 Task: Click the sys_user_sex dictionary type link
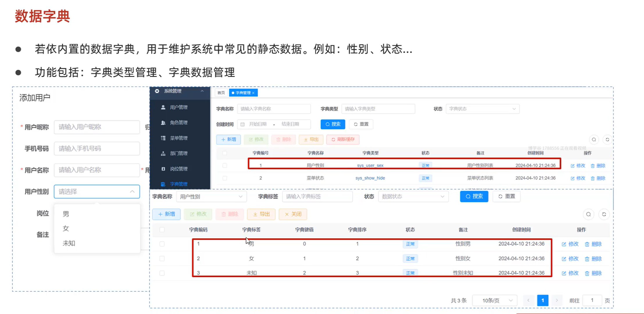click(x=370, y=165)
